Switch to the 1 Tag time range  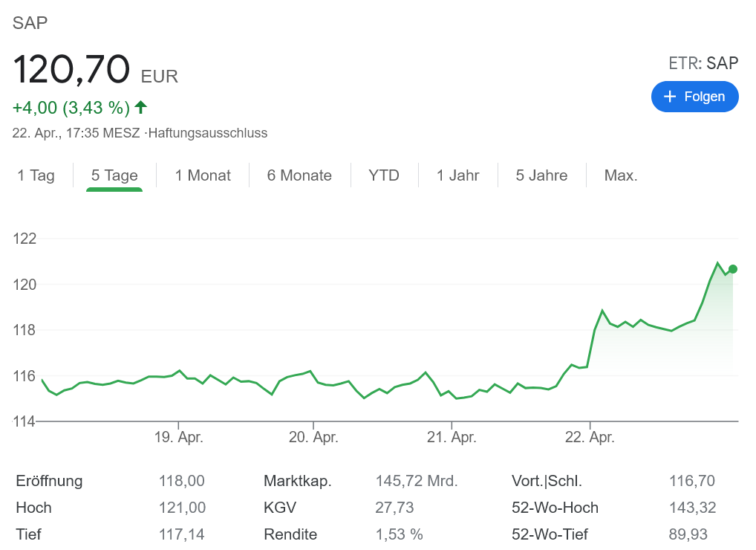(x=36, y=175)
